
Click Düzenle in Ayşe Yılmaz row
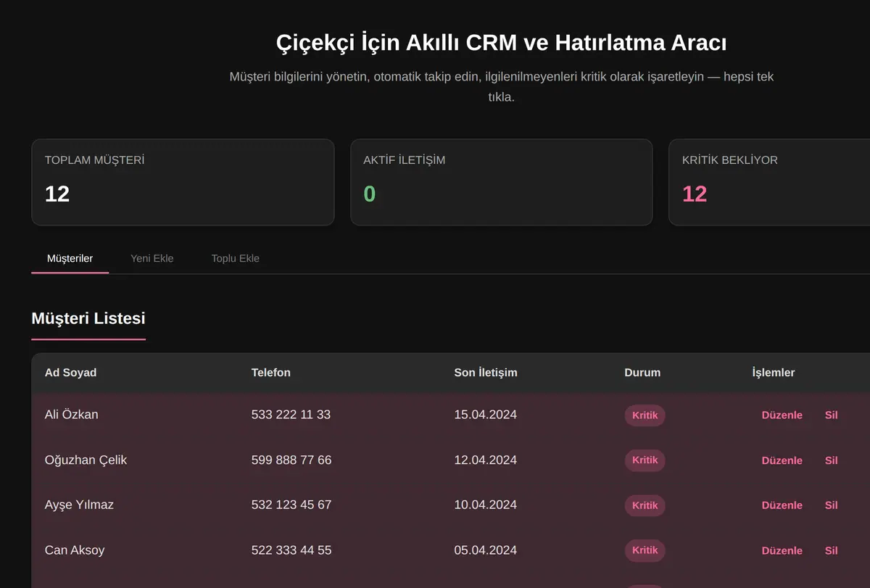782,505
